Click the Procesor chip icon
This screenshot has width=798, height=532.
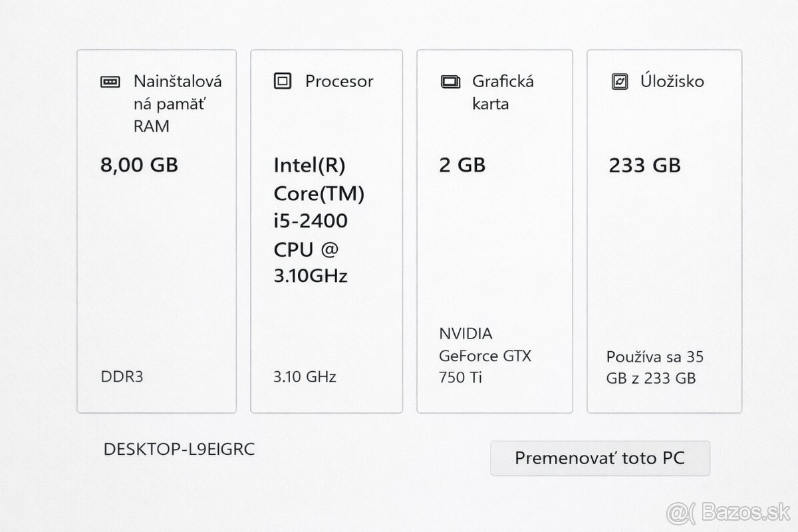pyautogui.click(x=283, y=81)
